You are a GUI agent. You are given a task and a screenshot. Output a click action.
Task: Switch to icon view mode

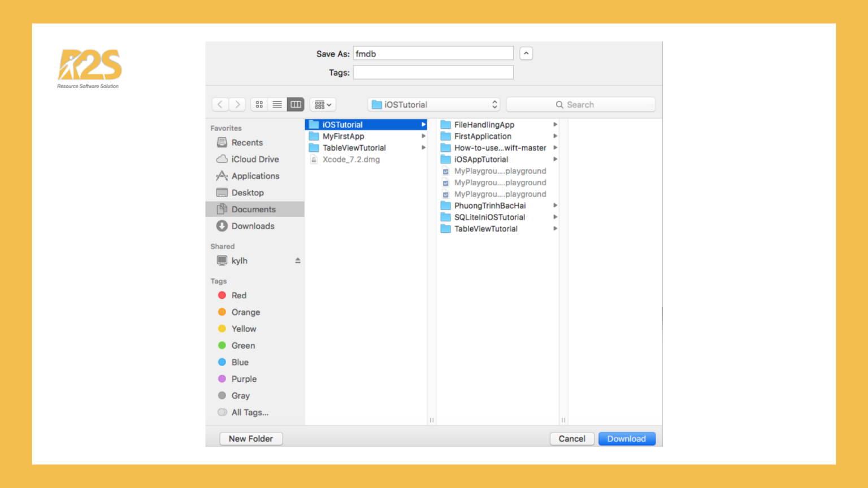coord(259,104)
